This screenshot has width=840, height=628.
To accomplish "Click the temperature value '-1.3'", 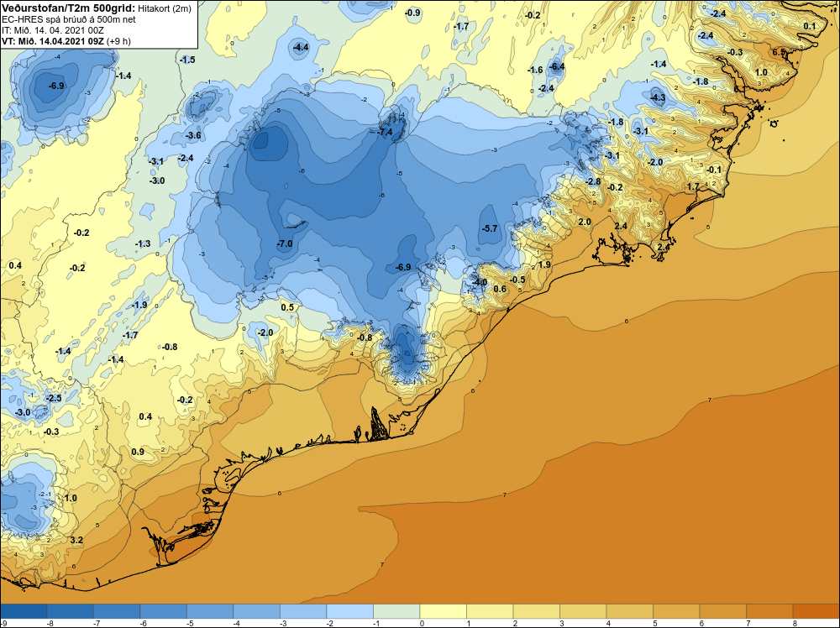I will point(143,244).
